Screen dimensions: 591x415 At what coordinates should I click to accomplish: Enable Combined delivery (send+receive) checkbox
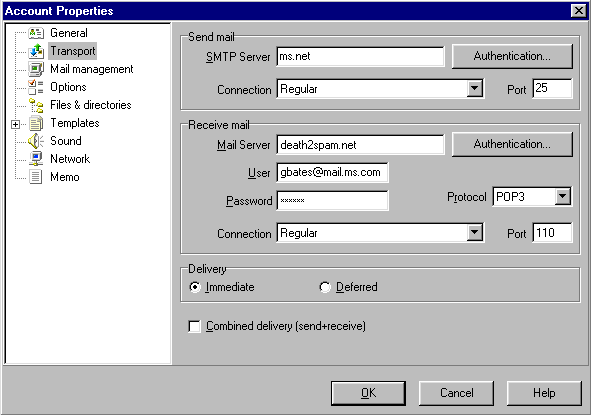194,326
